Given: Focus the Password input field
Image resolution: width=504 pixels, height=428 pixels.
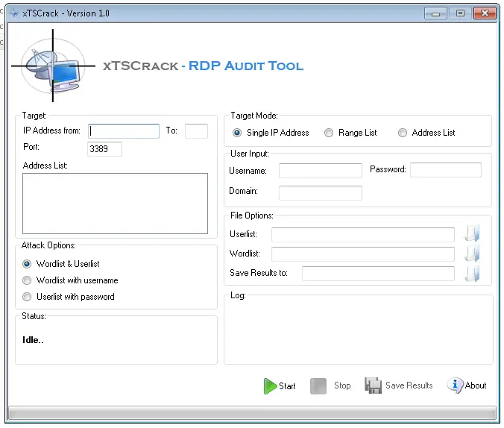Looking at the screenshot, I should 445,170.
